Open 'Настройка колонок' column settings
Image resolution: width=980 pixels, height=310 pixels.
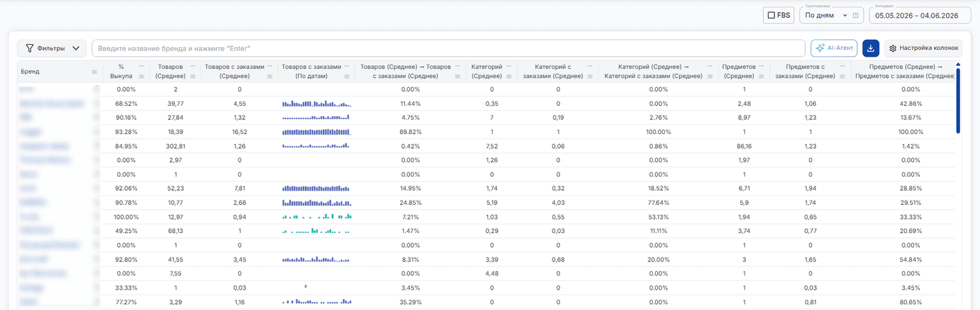pyautogui.click(x=923, y=48)
